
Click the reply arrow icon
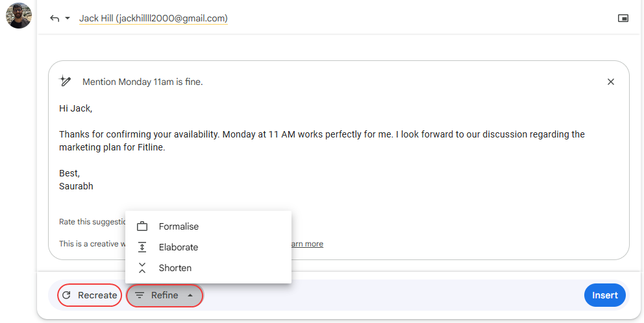pyautogui.click(x=55, y=18)
